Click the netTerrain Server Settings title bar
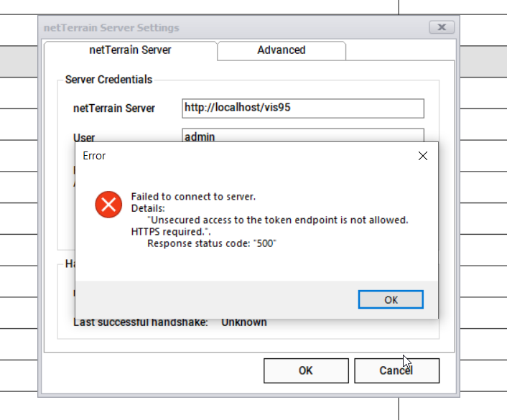507x420 pixels. [215, 27]
